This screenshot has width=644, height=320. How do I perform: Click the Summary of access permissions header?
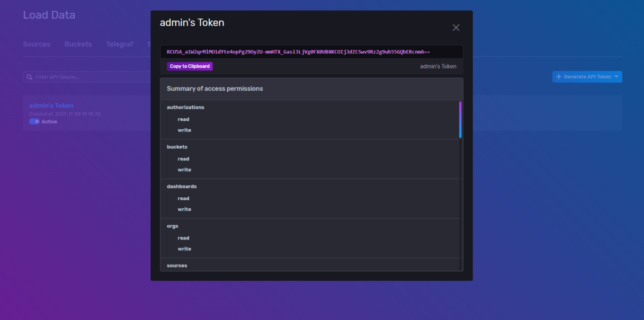pyautogui.click(x=215, y=89)
